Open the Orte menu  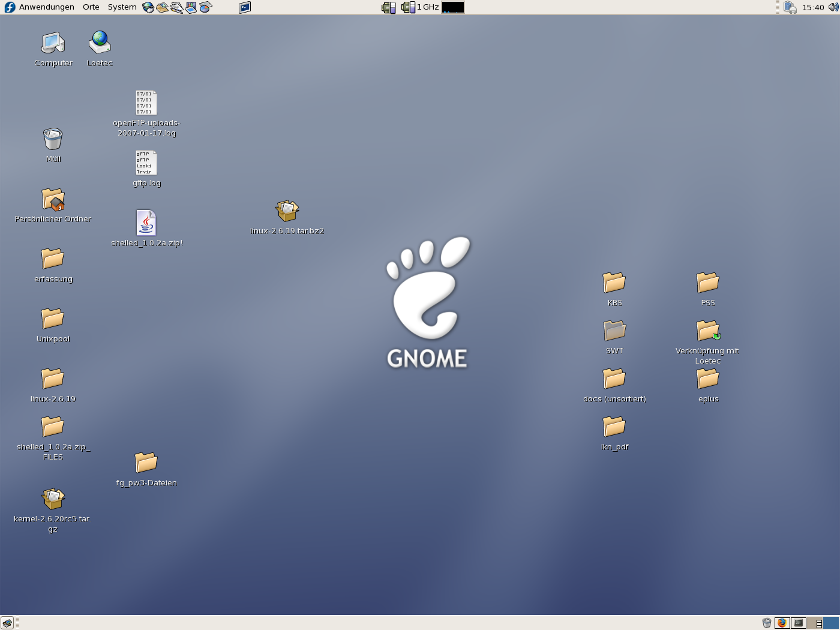(91, 7)
